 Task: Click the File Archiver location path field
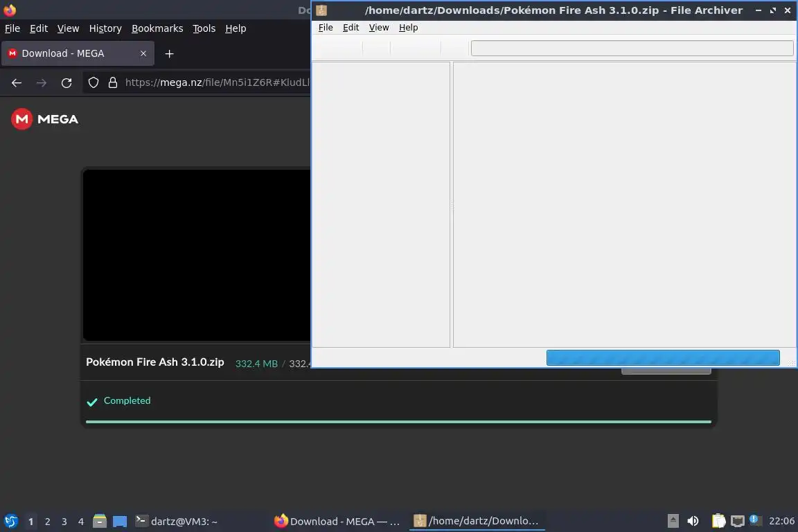point(632,48)
